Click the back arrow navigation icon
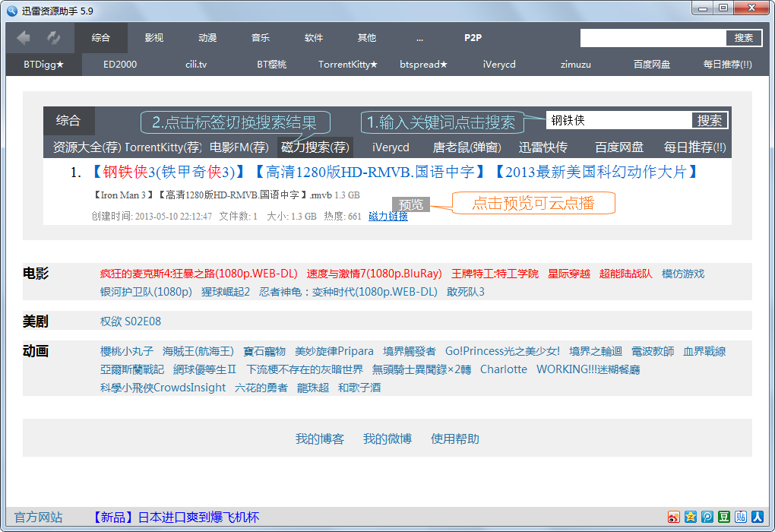Viewport: 775px width, 532px height. tap(24, 37)
